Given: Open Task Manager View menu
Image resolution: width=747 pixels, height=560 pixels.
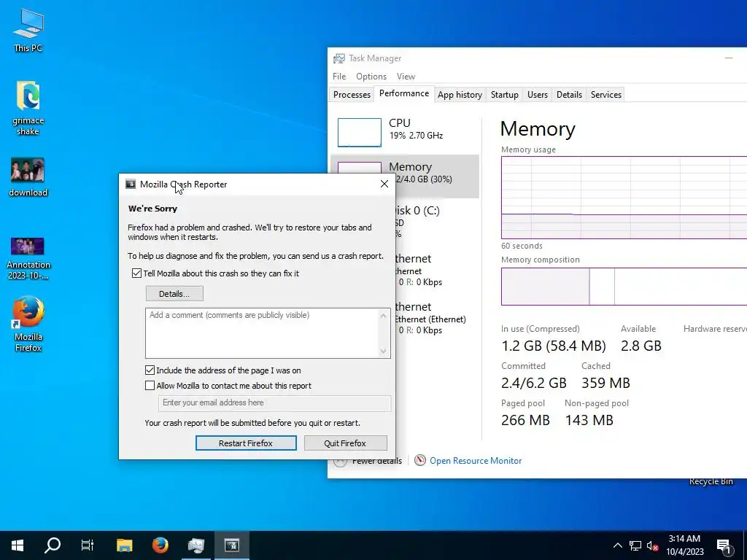Looking at the screenshot, I should click(x=406, y=76).
